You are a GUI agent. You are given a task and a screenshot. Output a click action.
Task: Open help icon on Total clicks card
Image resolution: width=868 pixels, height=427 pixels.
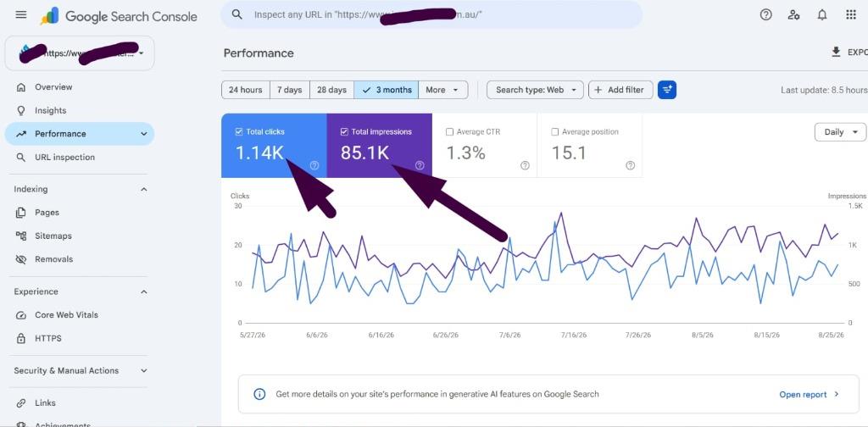314,165
